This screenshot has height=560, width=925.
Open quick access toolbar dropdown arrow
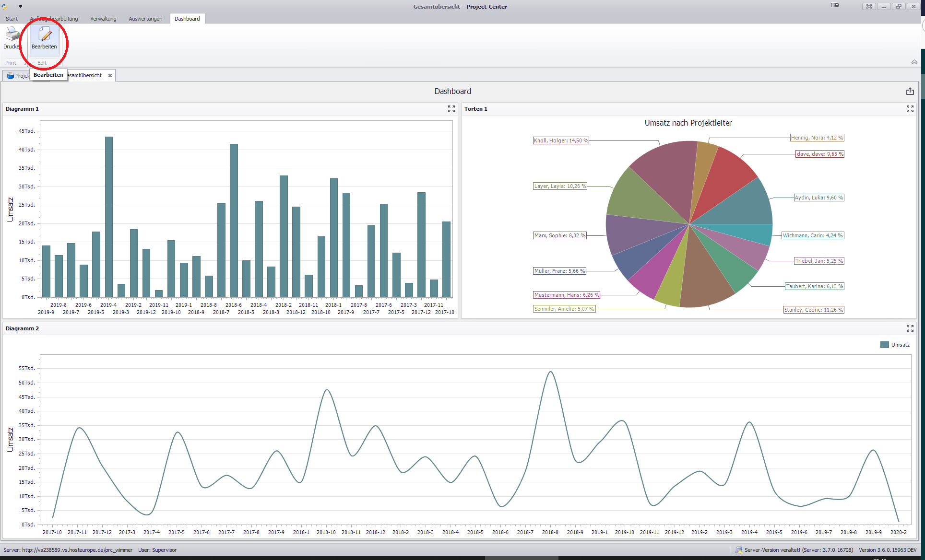(x=20, y=7)
